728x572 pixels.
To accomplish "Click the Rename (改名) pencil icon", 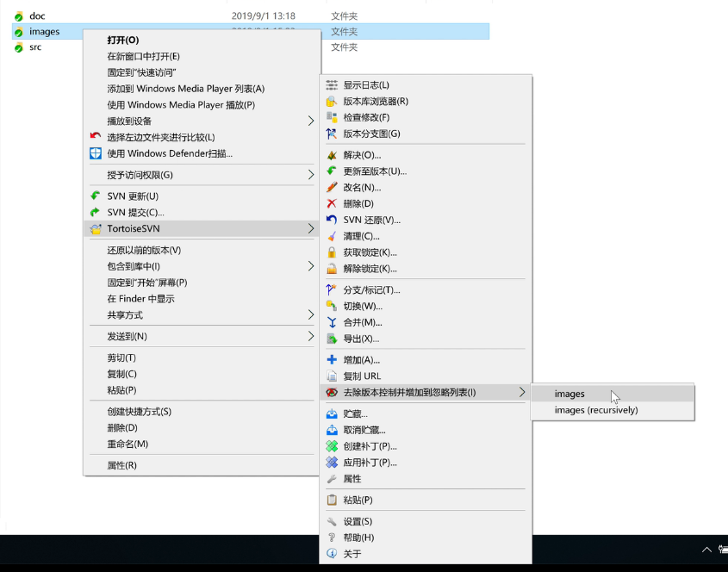I will (332, 188).
